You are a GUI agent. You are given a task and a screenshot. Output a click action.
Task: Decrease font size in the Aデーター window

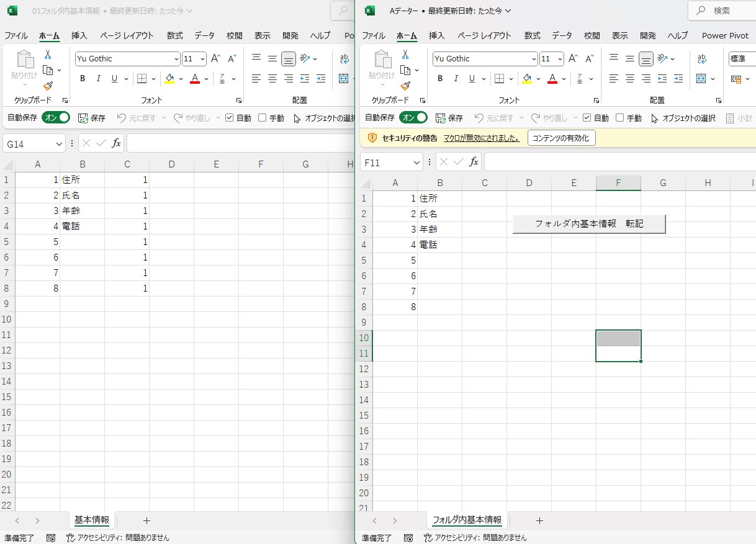[589, 59]
